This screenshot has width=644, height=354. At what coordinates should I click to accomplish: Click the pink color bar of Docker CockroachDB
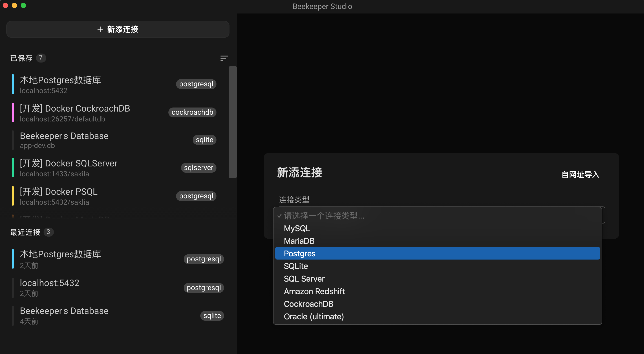click(x=13, y=112)
